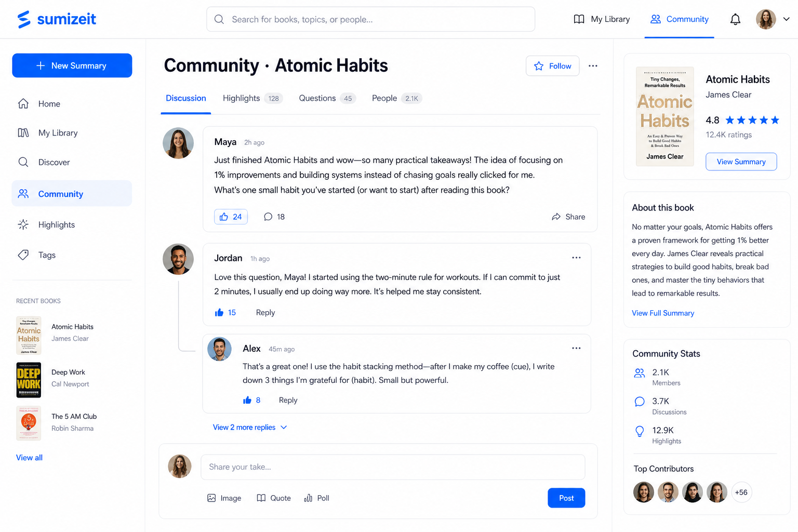Click View all recent books
The height and width of the screenshot is (532, 798).
29,458
